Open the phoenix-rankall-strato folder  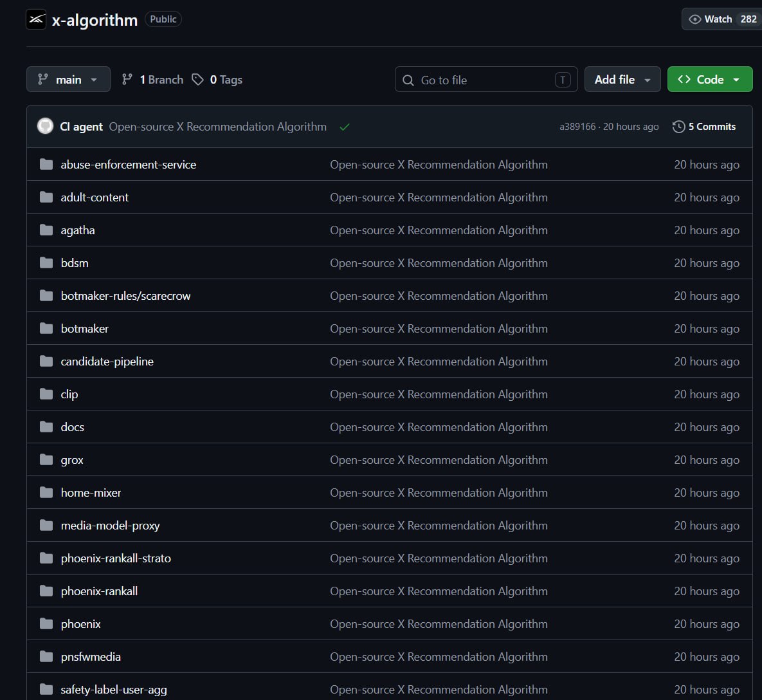(x=116, y=558)
